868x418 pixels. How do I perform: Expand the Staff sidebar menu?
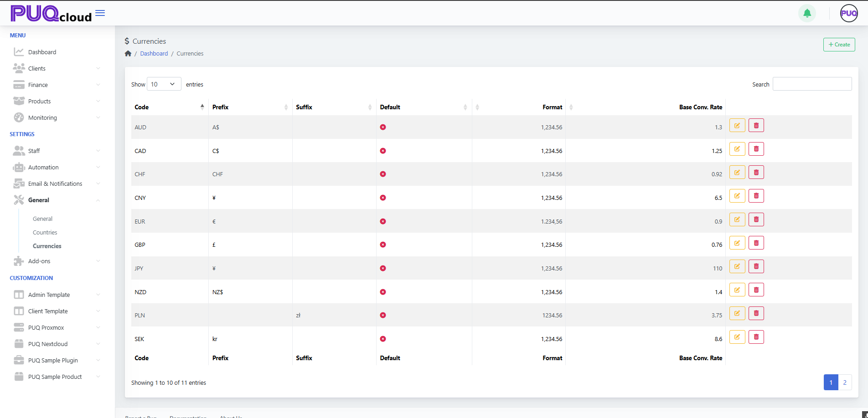(57, 151)
